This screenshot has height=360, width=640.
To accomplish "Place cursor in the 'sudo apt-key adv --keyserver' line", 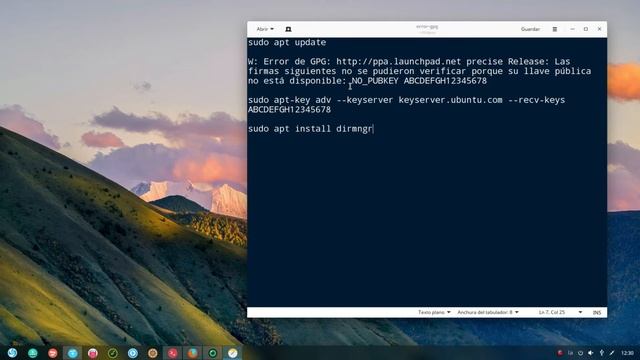I will (406, 100).
